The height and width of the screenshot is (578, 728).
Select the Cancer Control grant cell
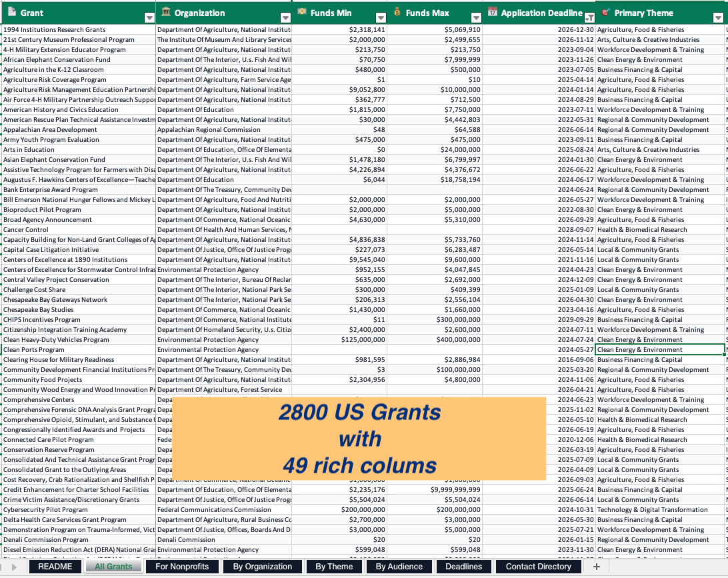pyautogui.click(x=79, y=230)
